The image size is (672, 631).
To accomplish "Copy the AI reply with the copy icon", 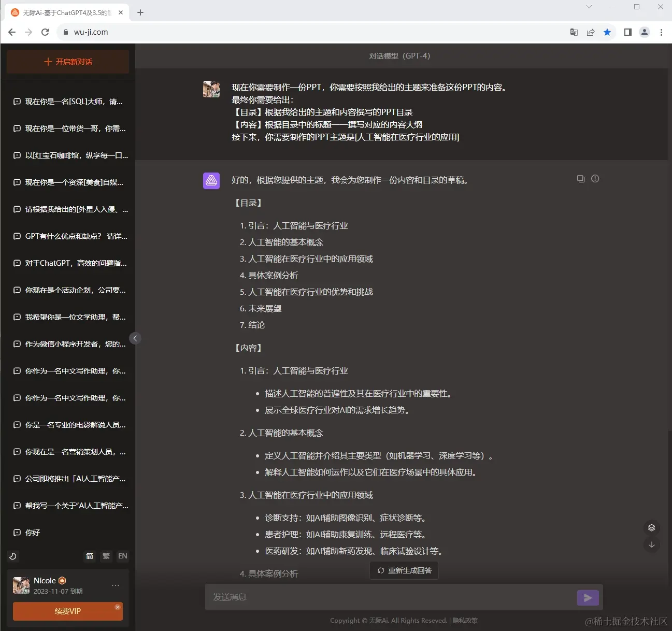I will coord(581,179).
